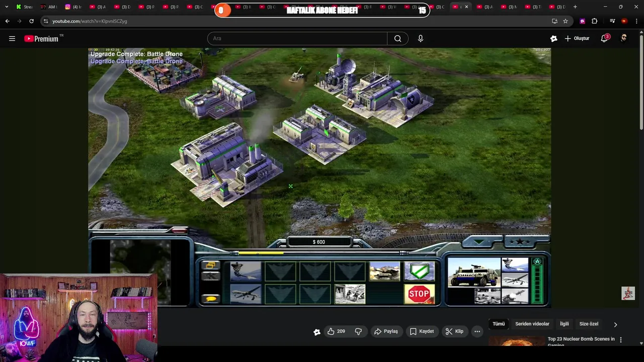Click the $ 600 money display

pyautogui.click(x=318, y=242)
